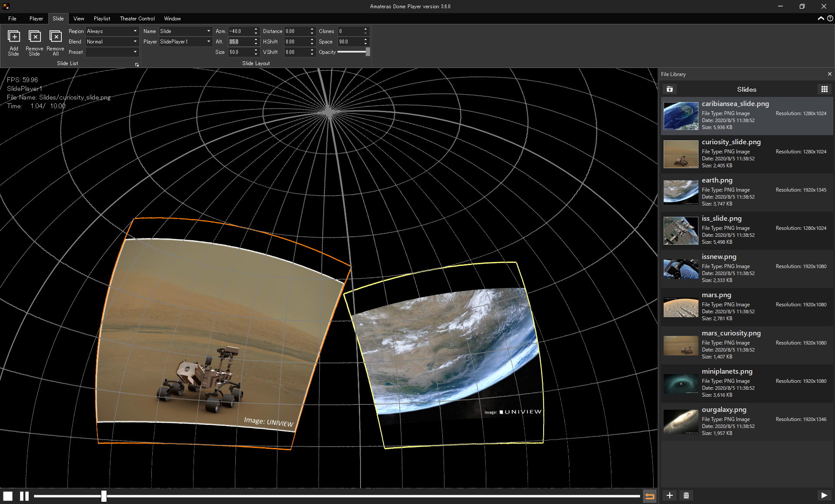Collapse the ribbon with the chevron
835x504 pixels.
tap(821, 18)
